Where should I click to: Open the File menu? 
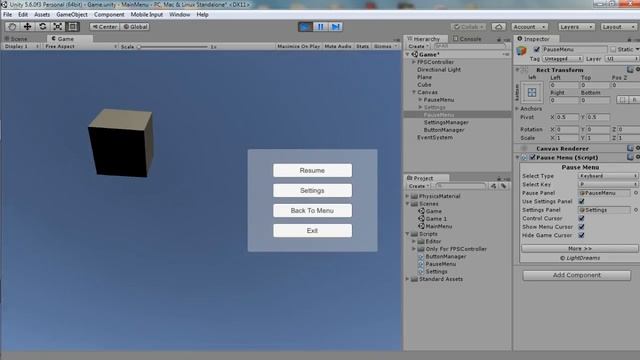8,14
